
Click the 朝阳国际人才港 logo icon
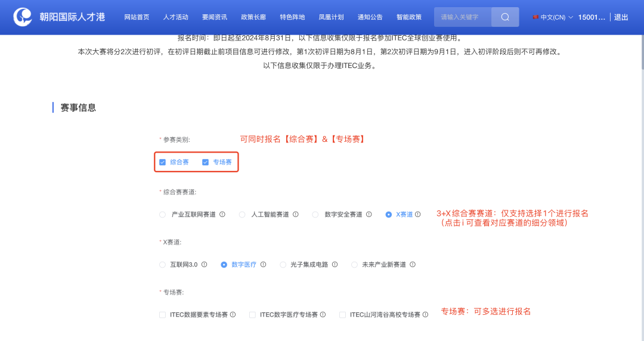[24, 17]
